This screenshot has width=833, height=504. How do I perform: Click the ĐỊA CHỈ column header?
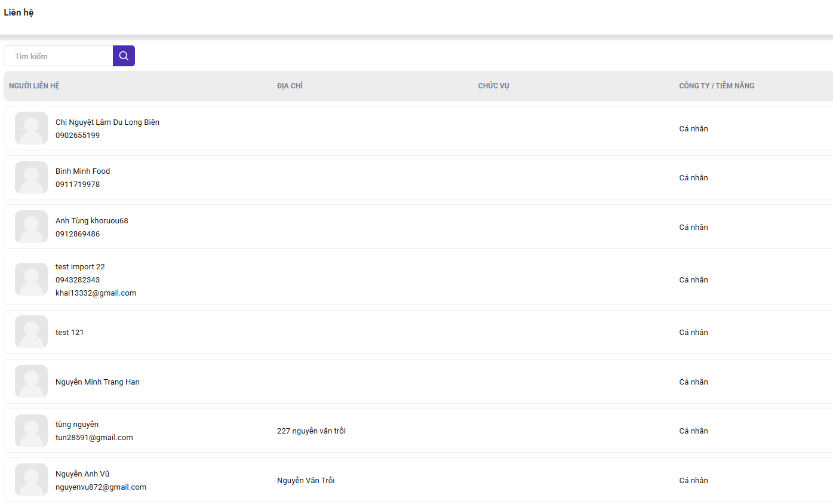click(x=290, y=86)
